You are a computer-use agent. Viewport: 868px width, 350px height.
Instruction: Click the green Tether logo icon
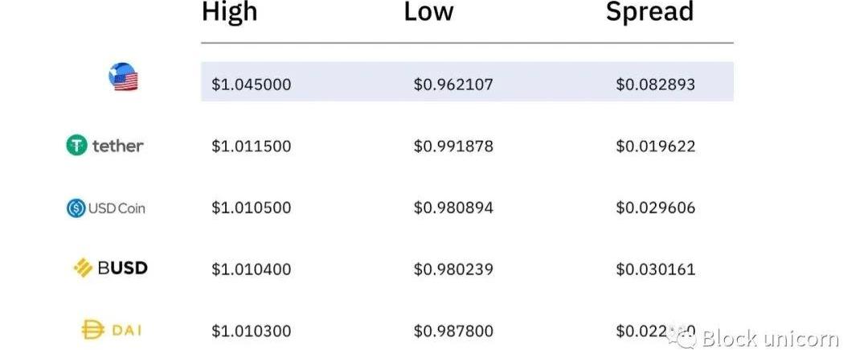[x=77, y=146]
